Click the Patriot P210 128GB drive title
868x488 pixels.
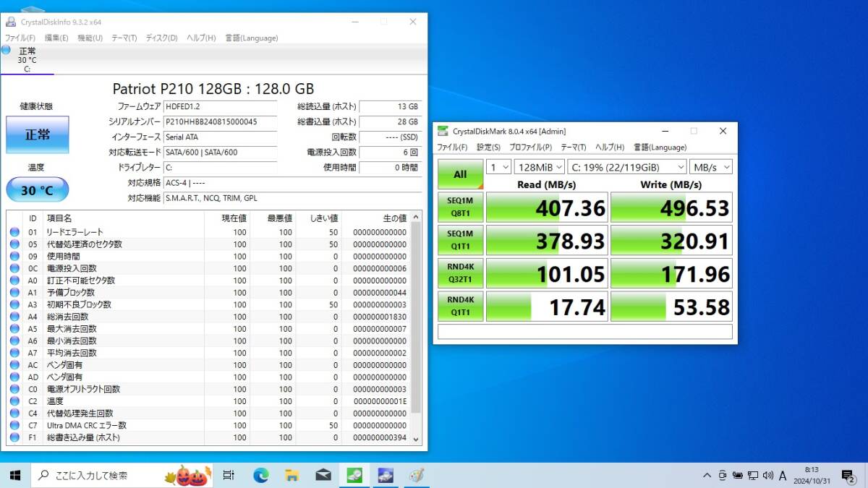(x=213, y=88)
